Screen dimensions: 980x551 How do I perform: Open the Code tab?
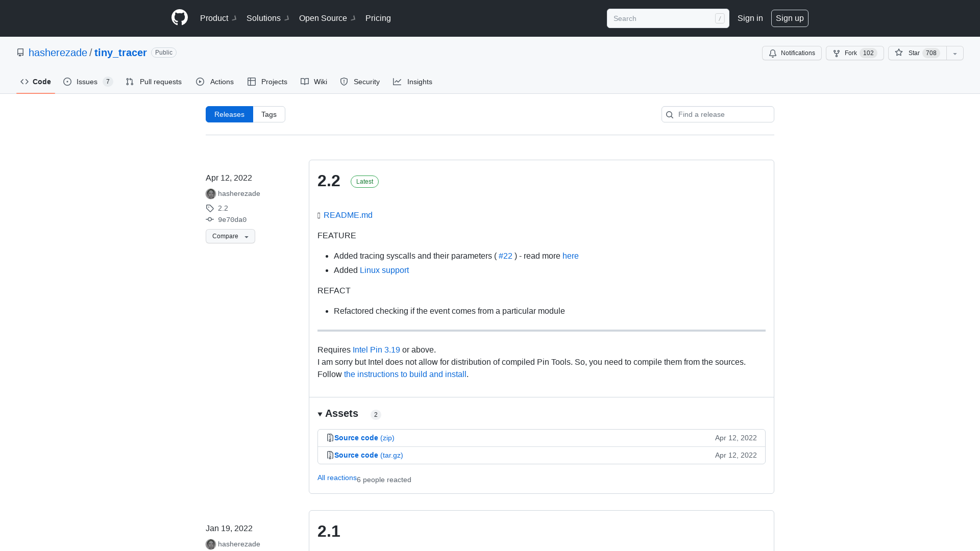[36, 82]
